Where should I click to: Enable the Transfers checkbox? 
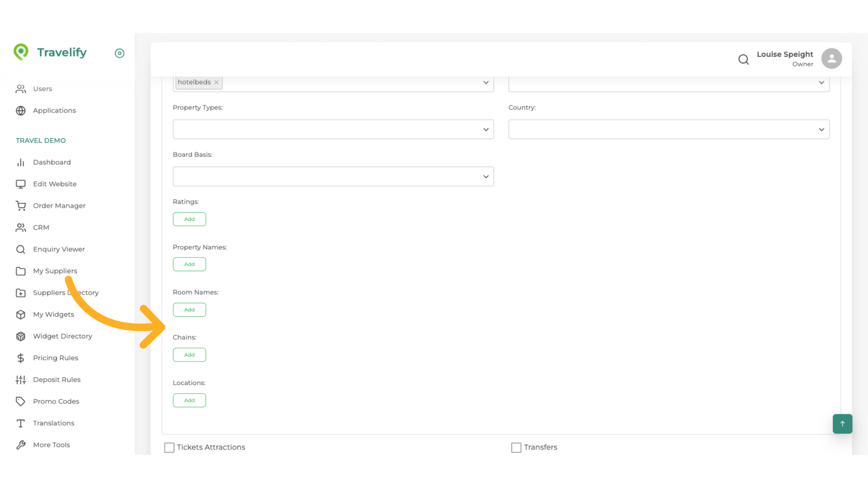point(516,447)
